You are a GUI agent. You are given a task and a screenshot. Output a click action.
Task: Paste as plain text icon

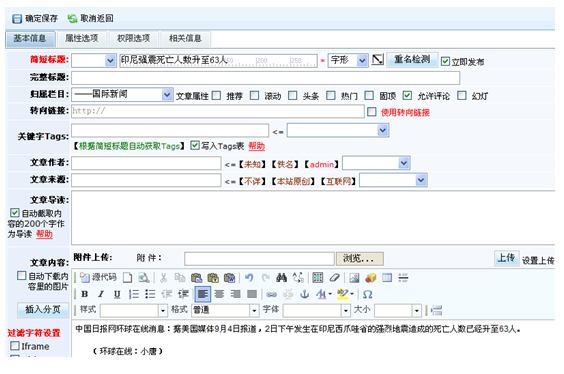(x=213, y=278)
